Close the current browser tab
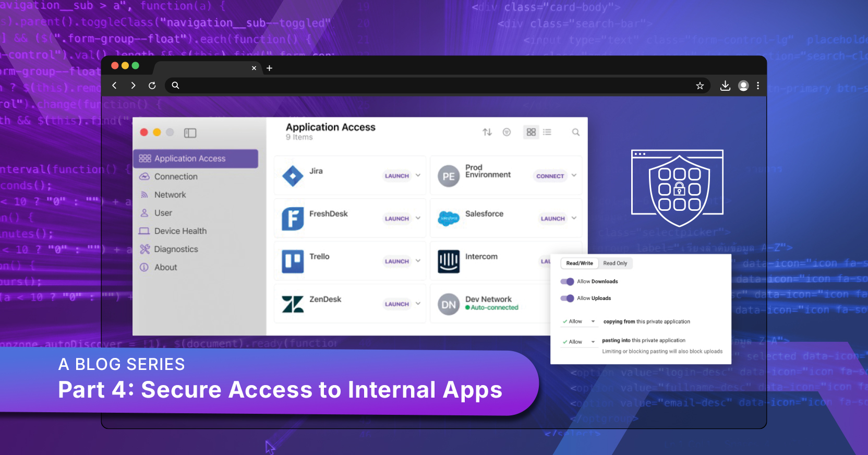868x455 pixels. [x=254, y=68]
